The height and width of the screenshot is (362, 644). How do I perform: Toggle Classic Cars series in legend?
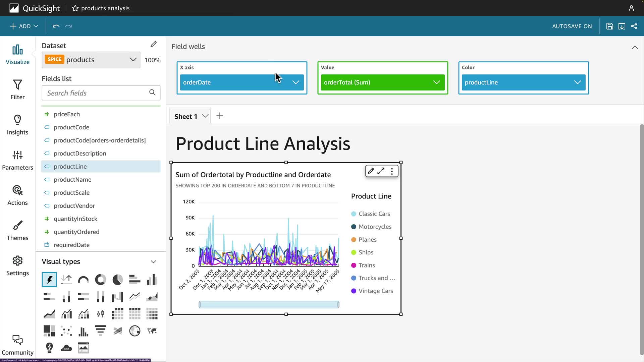(x=374, y=214)
